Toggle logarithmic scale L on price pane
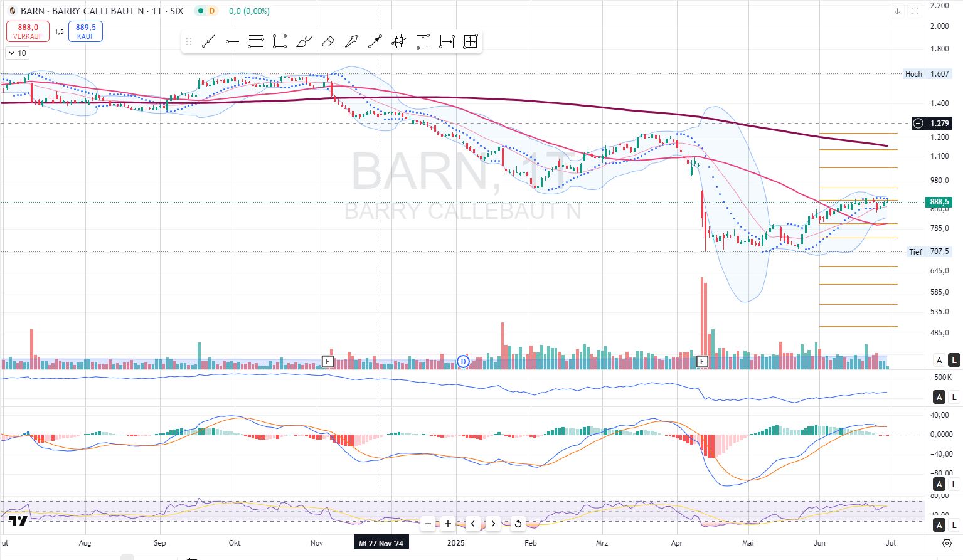This screenshot has width=963, height=560. [x=954, y=360]
